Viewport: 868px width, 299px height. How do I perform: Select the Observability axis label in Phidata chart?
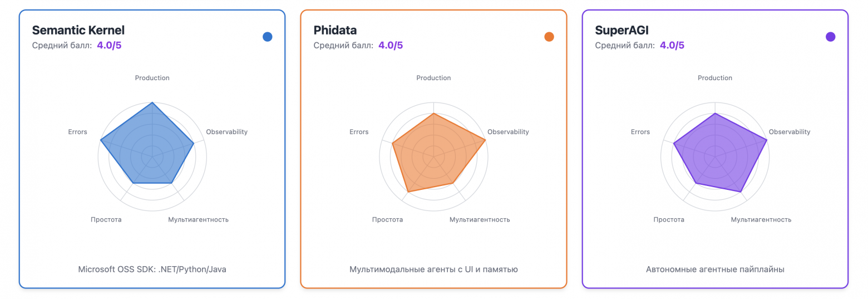pyautogui.click(x=508, y=132)
